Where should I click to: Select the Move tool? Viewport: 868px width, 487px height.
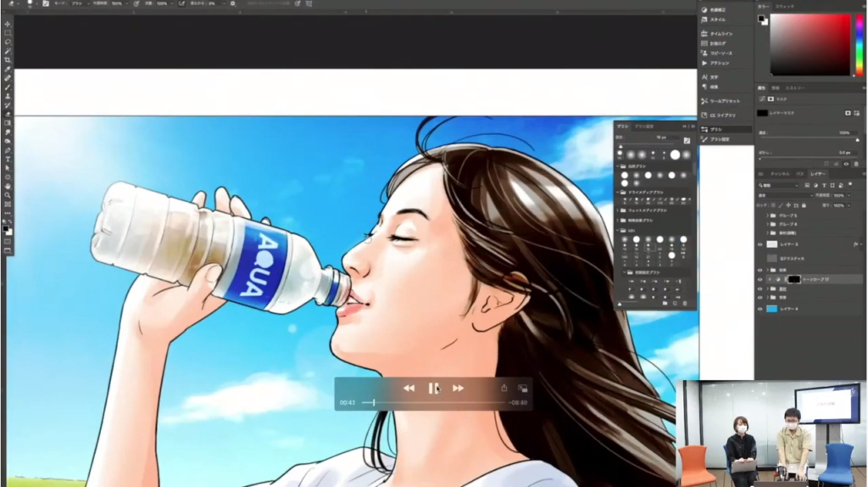click(8, 24)
